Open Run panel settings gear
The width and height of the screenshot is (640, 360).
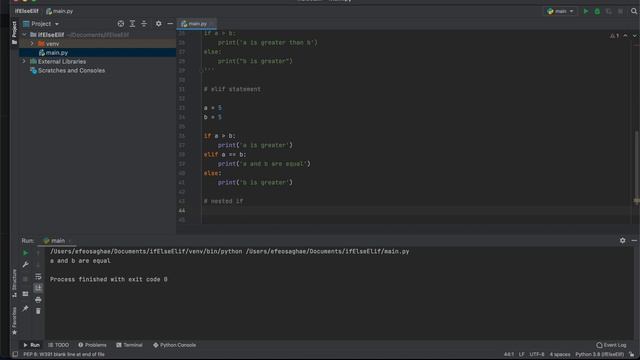(622, 240)
